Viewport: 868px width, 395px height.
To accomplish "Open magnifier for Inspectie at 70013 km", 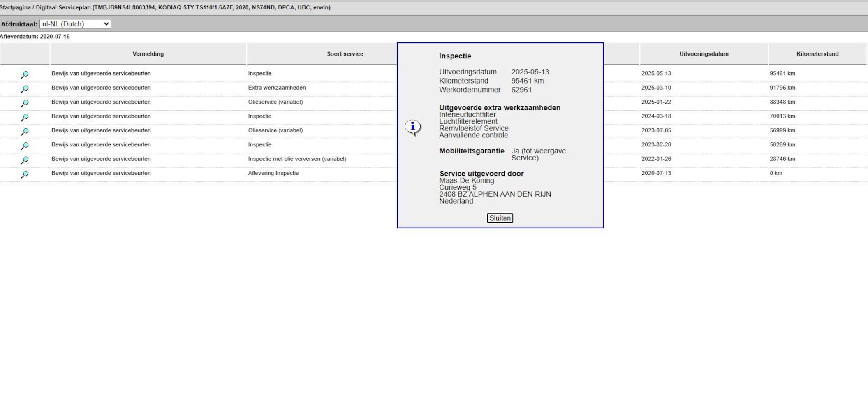I will click(x=25, y=117).
